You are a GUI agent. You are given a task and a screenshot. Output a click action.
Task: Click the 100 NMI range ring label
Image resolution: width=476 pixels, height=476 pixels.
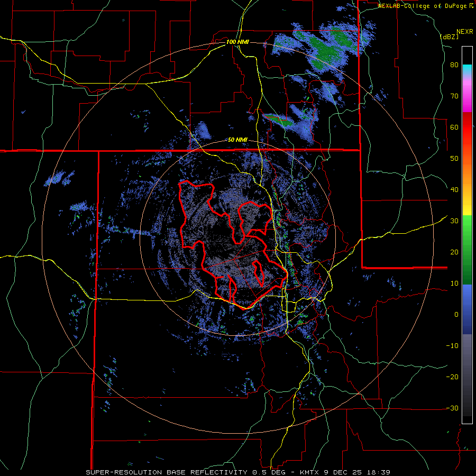(237, 42)
